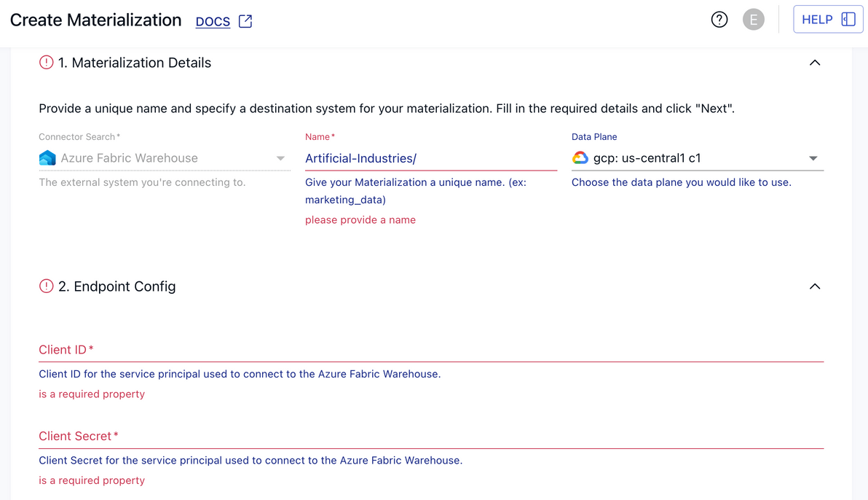This screenshot has width=868, height=500.
Task: Click the Azure Fabric Warehouse connector icon
Action: tap(45, 157)
